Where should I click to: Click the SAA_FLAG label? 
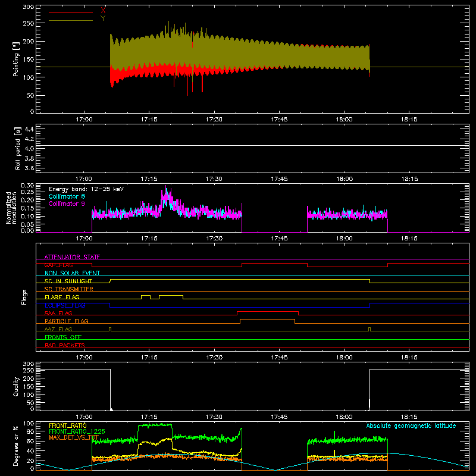(x=58, y=313)
